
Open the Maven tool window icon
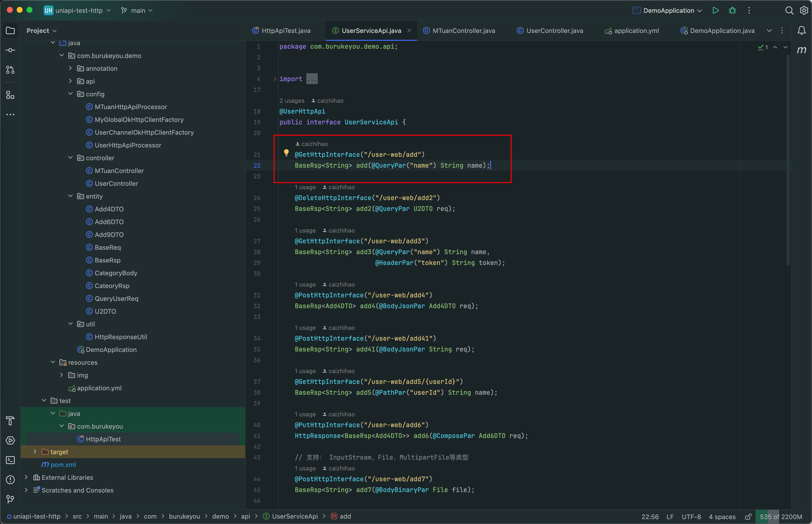click(801, 50)
